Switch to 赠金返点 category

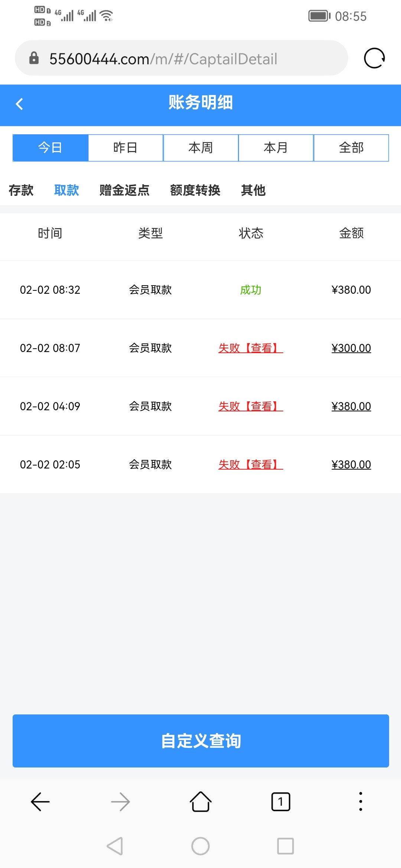(x=124, y=190)
